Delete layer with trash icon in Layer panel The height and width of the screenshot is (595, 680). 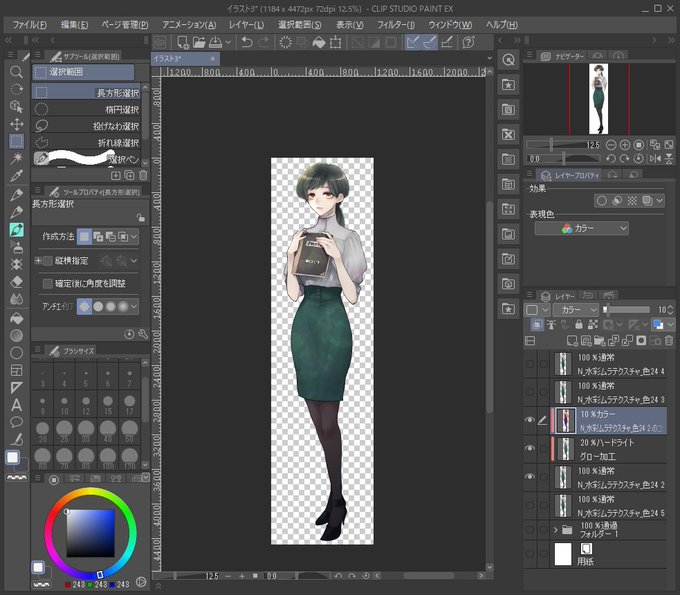[669, 341]
